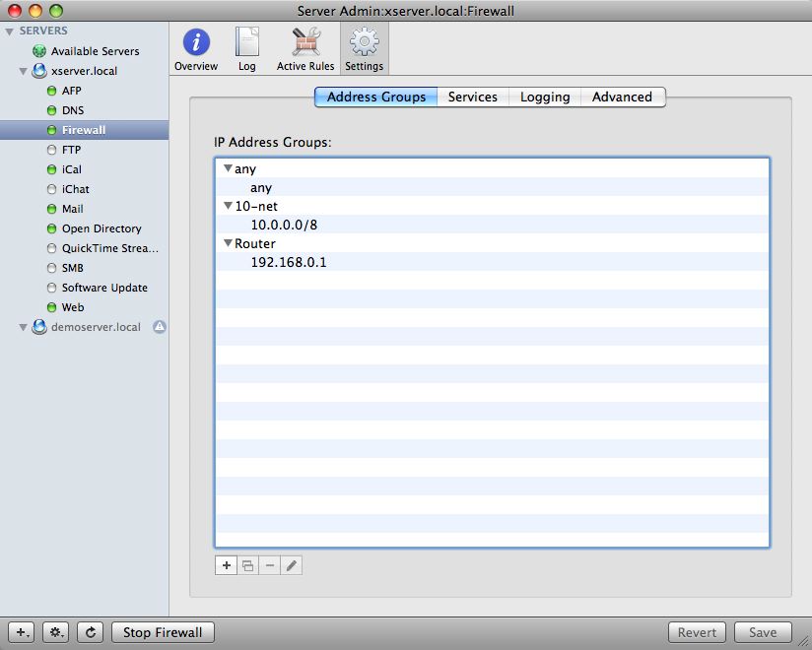Click the gray status dot for iChat

click(x=51, y=189)
